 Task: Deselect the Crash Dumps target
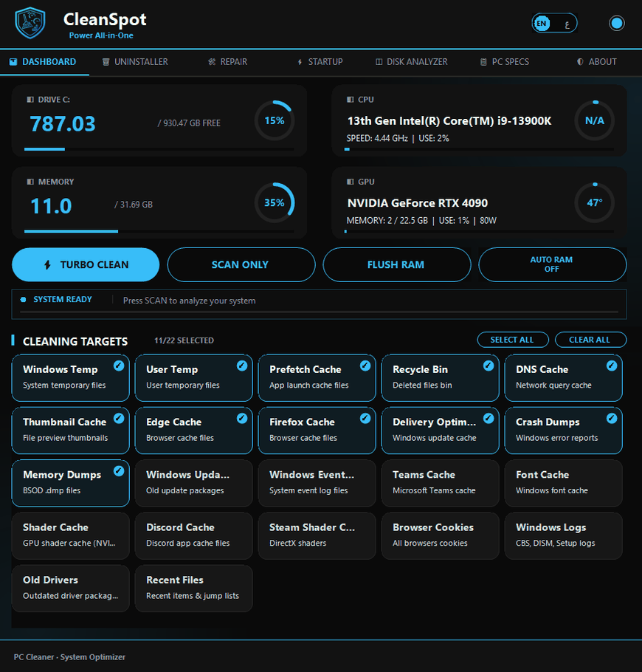pyautogui.click(x=564, y=431)
